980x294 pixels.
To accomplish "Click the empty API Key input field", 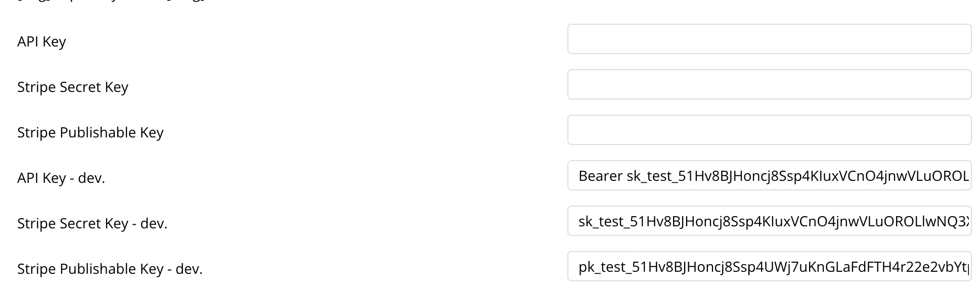I will [x=769, y=39].
